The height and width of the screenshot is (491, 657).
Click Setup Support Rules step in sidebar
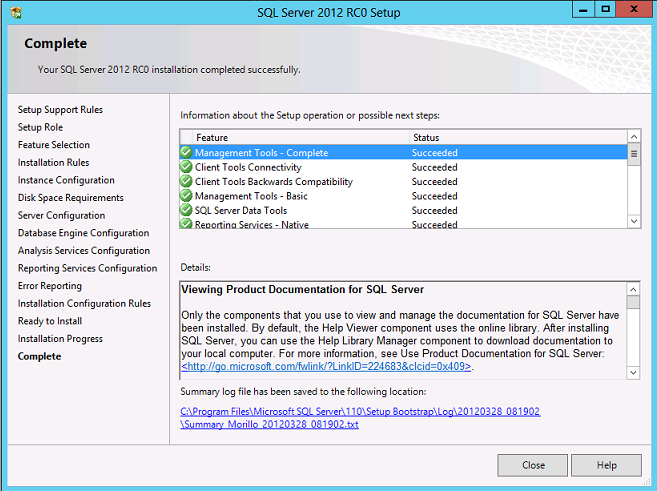(60, 110)
